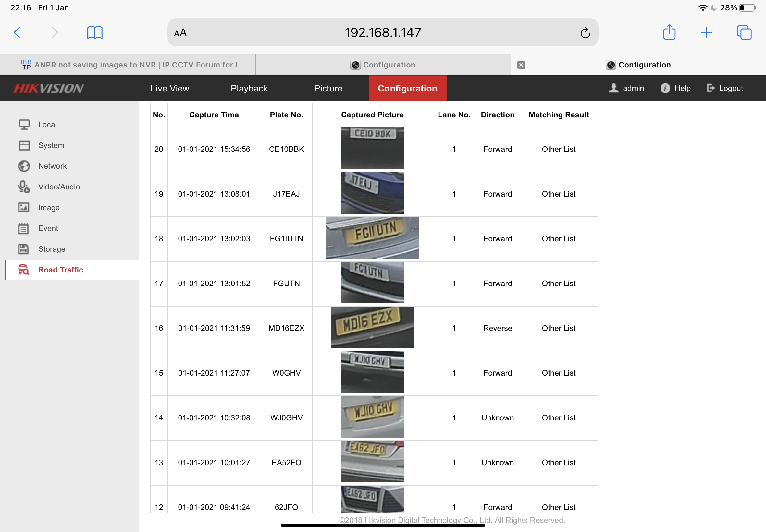This screenshot has width=766, height=532.
Task: Open the Safari bookmarks book icon
Action: (95, 32)
